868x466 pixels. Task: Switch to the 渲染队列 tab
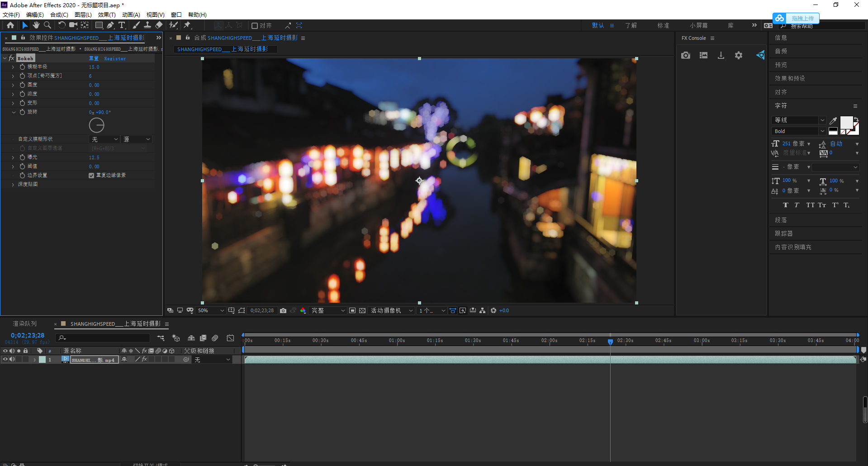click(25, 323)
